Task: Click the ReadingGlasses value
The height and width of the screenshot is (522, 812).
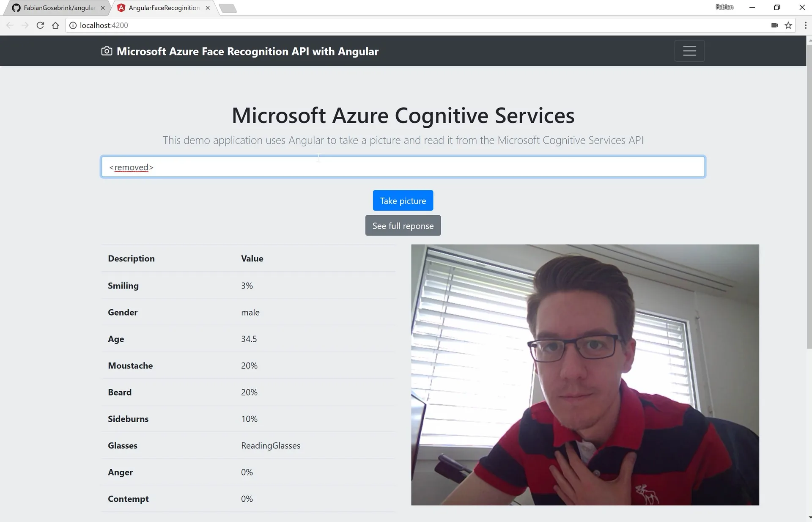Action: [x=271, y=445]
